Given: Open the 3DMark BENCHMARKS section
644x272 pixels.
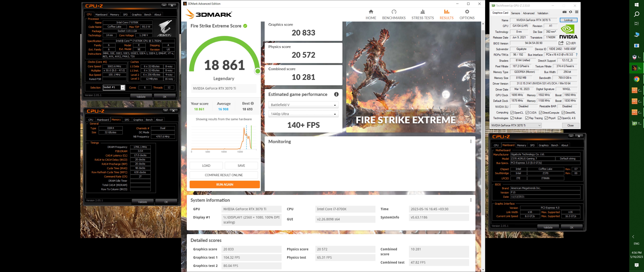Looking at the screenshot, I should [394, 15].
